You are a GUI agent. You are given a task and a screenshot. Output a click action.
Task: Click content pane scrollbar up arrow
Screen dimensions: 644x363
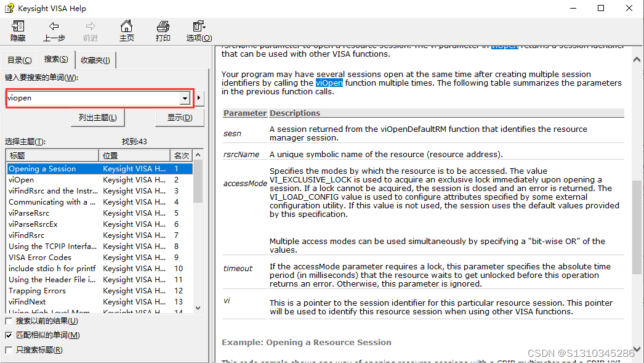pos(637,60)
